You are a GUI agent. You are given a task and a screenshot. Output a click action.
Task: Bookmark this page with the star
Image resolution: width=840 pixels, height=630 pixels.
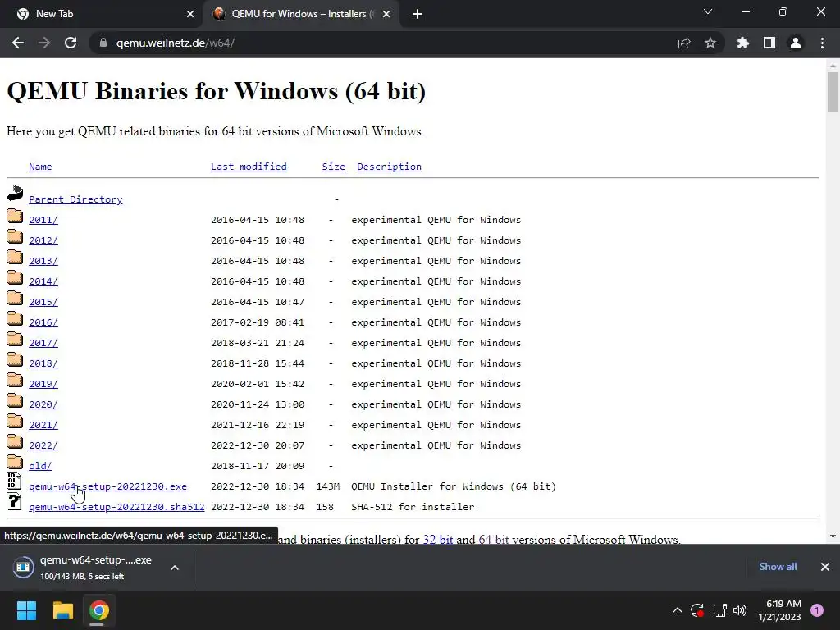[710, 43]
